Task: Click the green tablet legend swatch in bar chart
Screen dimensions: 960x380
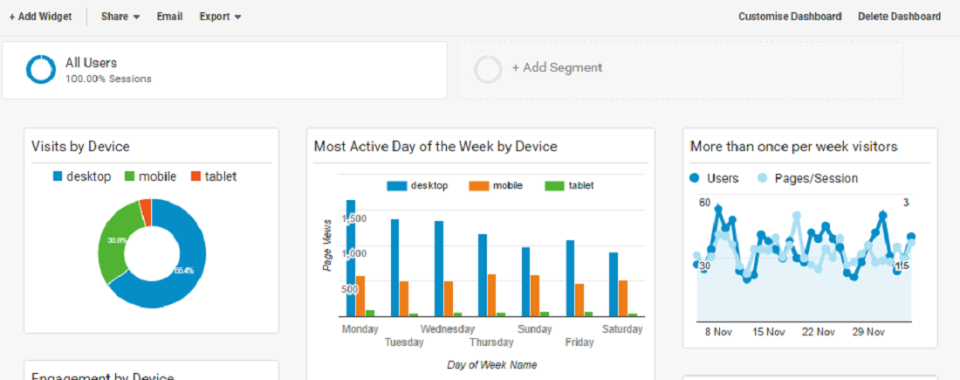Action: tap(555, 185)
